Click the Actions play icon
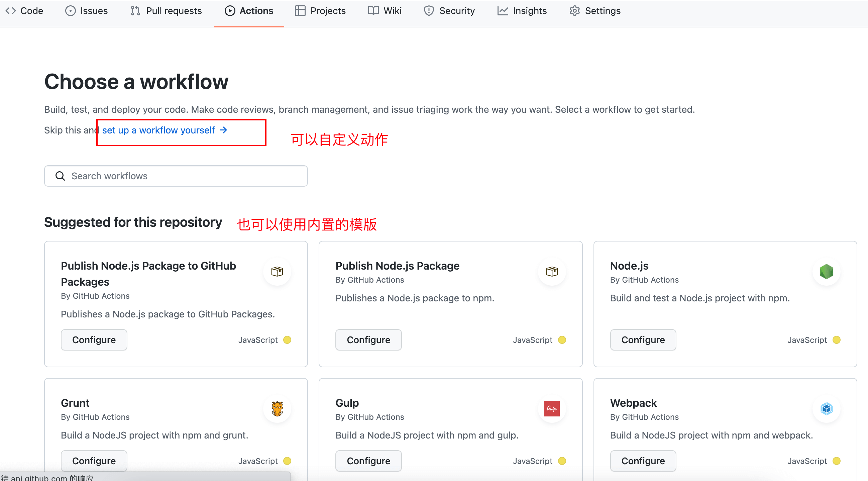 pos(230,11)
